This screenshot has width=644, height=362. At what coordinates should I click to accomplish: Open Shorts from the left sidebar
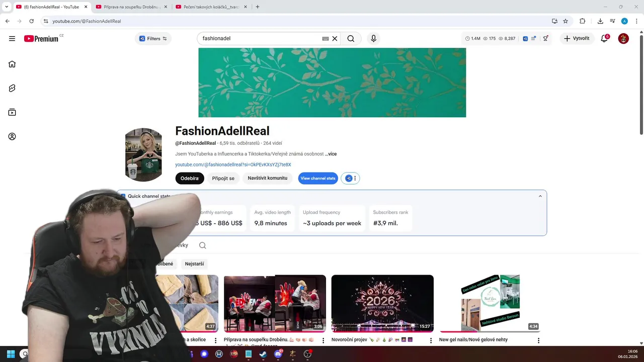pyautogui.click(x=12, y=88)
